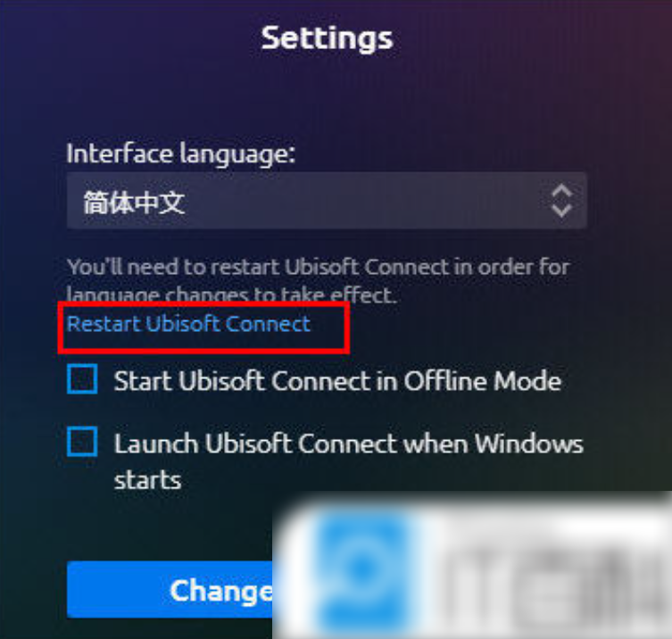Tick the Launch Ubisoft Connect when Windows starts checkbox
The image size is (672, 639).
[82, 442]
